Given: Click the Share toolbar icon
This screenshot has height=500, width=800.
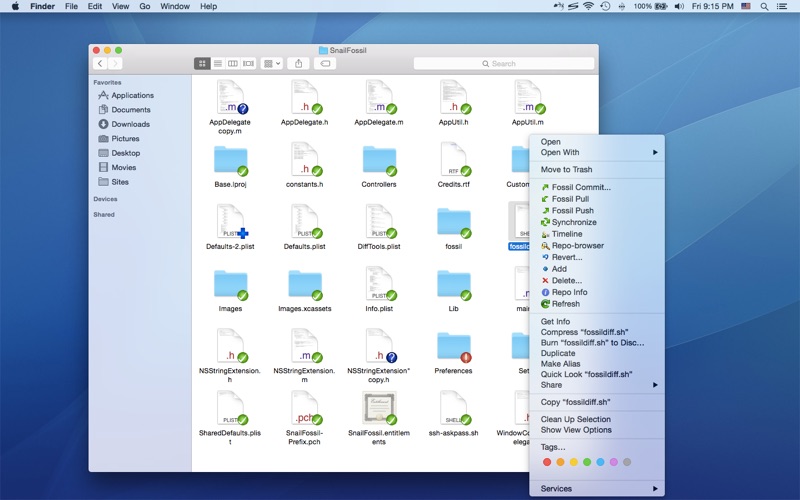Looking at the screenshot, I should point(298,63).
